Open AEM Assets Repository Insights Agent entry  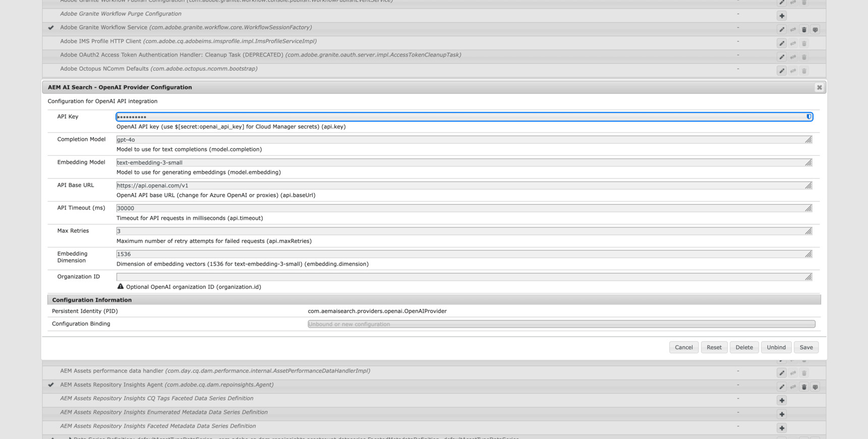click(166, 385)
